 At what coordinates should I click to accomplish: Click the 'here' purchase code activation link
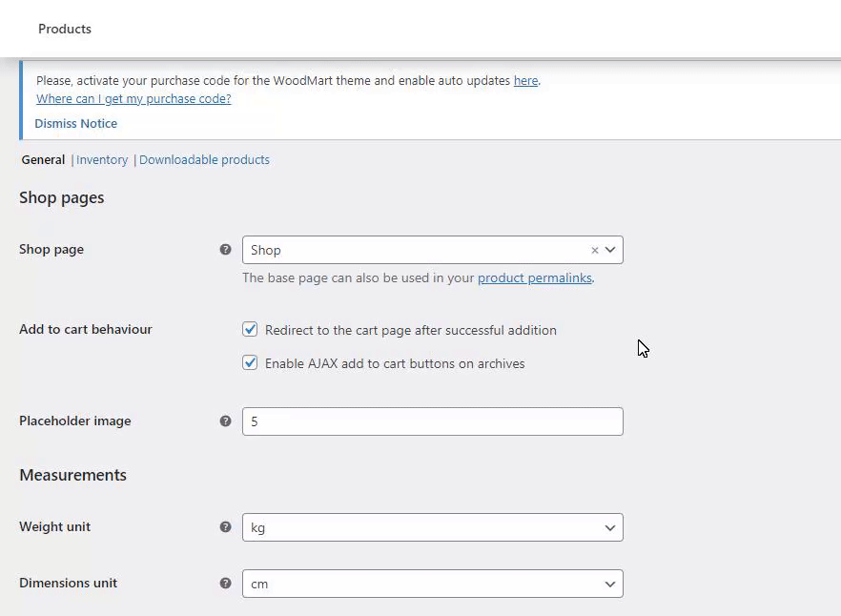tap(525, 81)
